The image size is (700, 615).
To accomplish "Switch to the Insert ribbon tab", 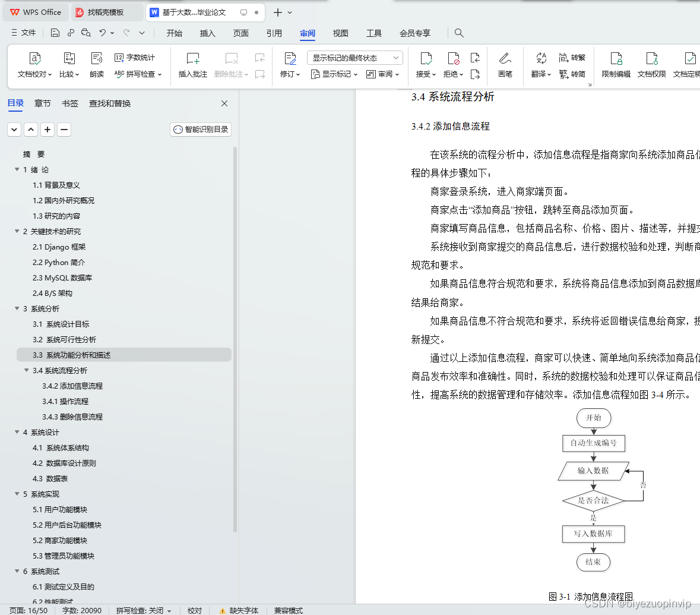I will [208, 33].
